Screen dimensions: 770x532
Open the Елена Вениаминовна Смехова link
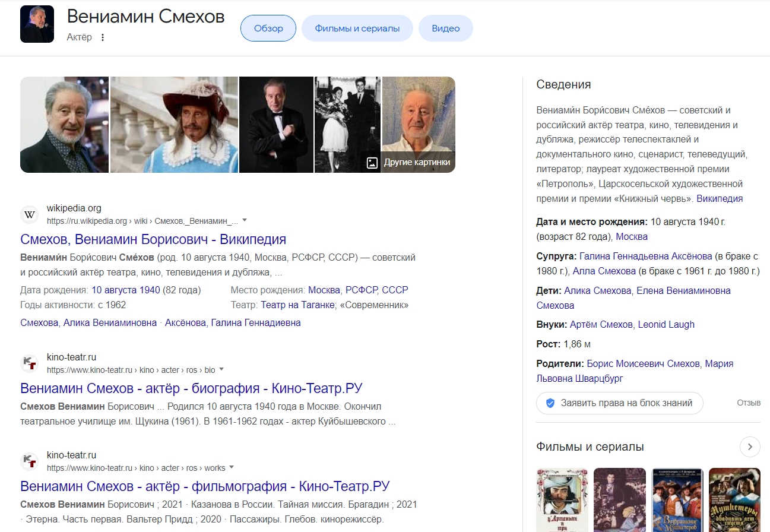click(x=633, y=298)
